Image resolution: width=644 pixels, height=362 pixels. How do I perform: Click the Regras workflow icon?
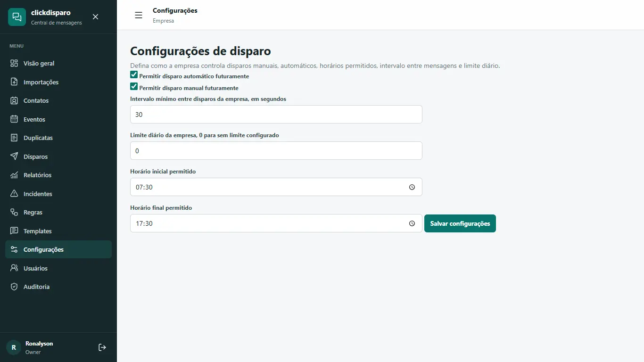pyautogui.click(x=14, y=212)
